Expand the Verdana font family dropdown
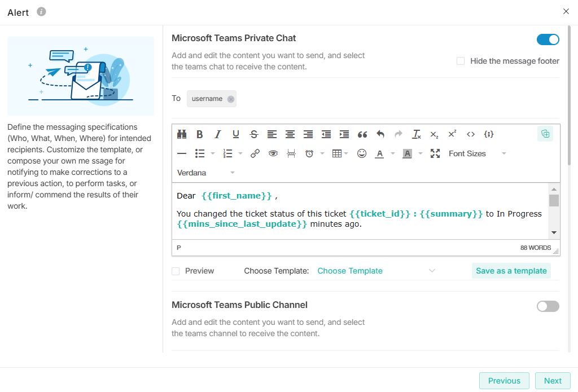578x392 pixels. point(206,173)
